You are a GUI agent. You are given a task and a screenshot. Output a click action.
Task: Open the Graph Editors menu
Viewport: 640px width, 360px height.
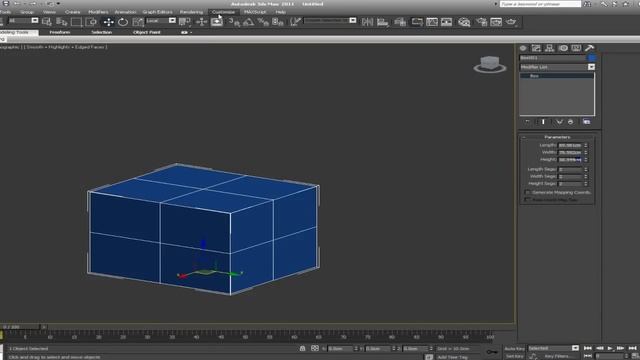point(157,12)
